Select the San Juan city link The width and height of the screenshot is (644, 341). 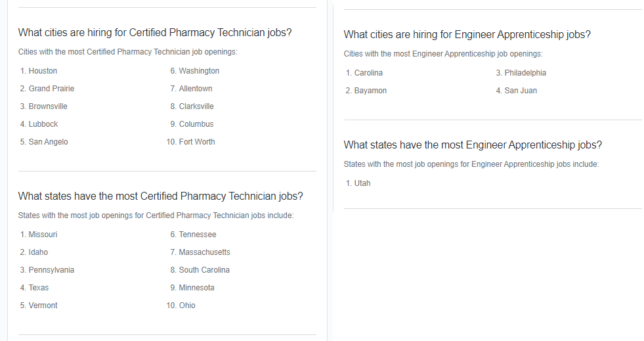coord(521,91)
